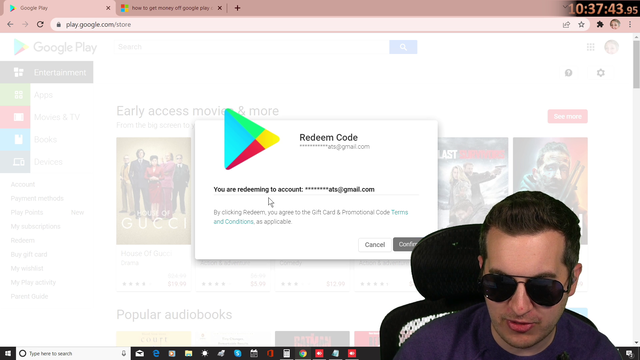Open Calculator from the taskbar
The width and height of the screenshot is (640, 360).
tap(287, 353)
